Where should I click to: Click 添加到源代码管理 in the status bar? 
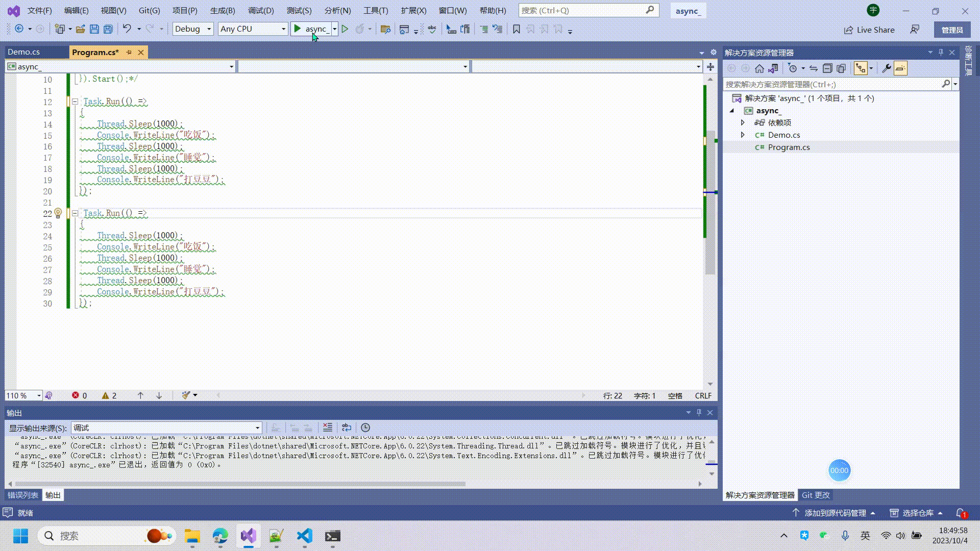tap(835, 513)
